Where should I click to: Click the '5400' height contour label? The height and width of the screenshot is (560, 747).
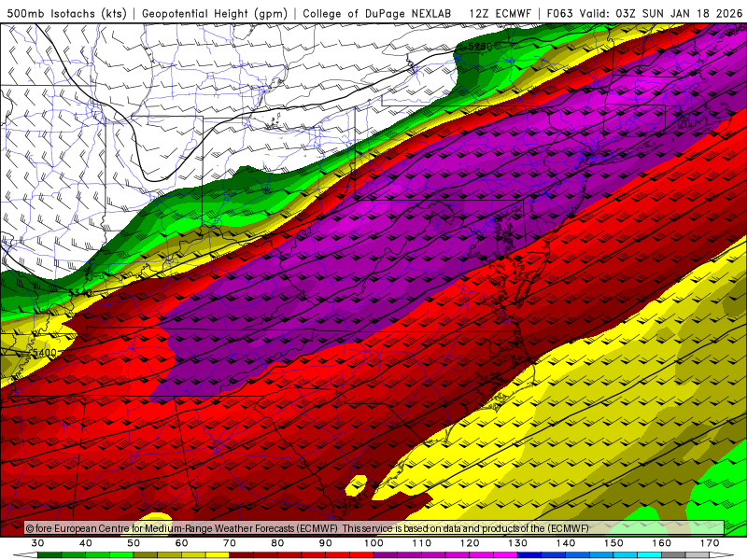point(44,354)
